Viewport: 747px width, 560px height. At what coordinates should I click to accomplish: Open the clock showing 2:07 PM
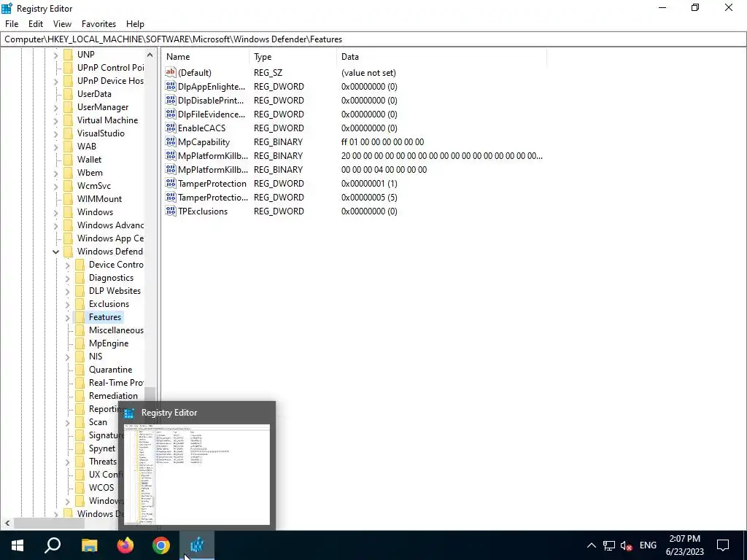click(684, 545)
